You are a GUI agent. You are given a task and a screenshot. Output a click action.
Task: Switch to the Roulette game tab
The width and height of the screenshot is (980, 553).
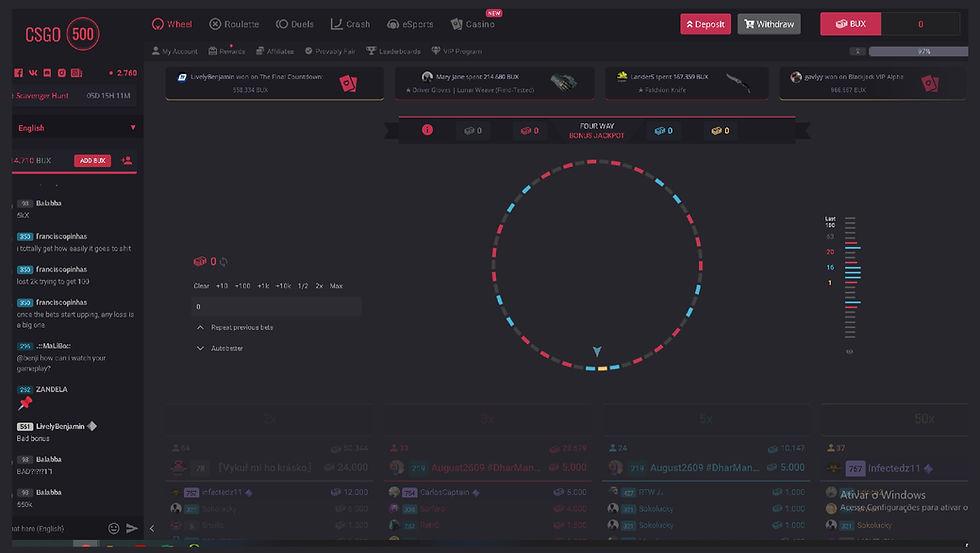pos(234,24)
